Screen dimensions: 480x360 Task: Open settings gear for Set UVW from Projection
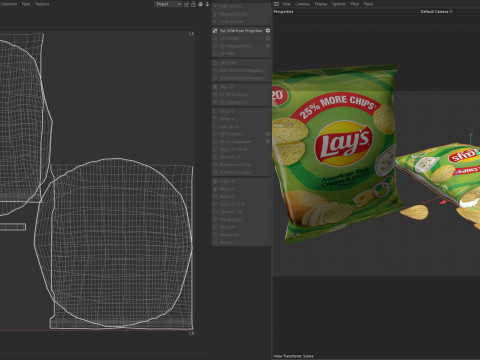[268, 31]
